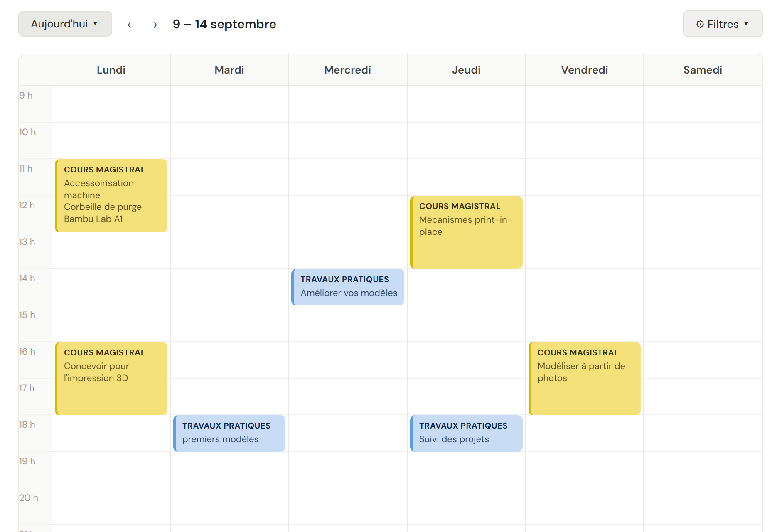
Task: Select the Concevoir pour l'impression 3D event
Action: click(x=111, y=378)
